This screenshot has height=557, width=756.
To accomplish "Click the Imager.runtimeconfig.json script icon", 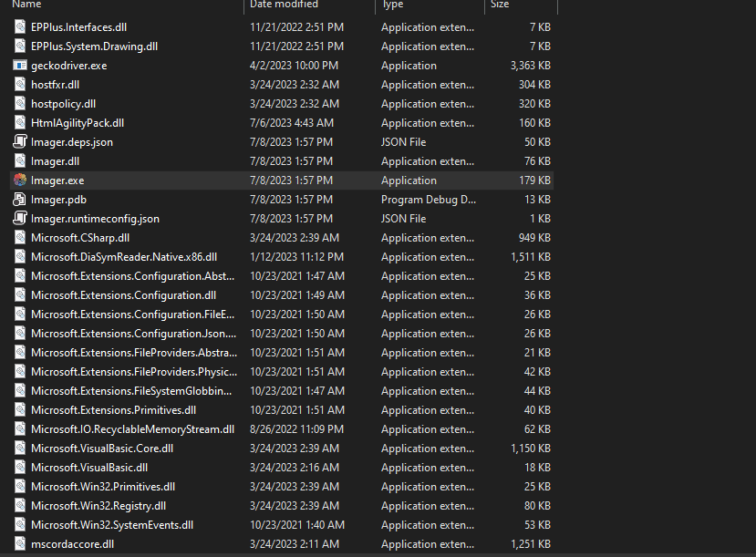I will [x=20, y=218].
